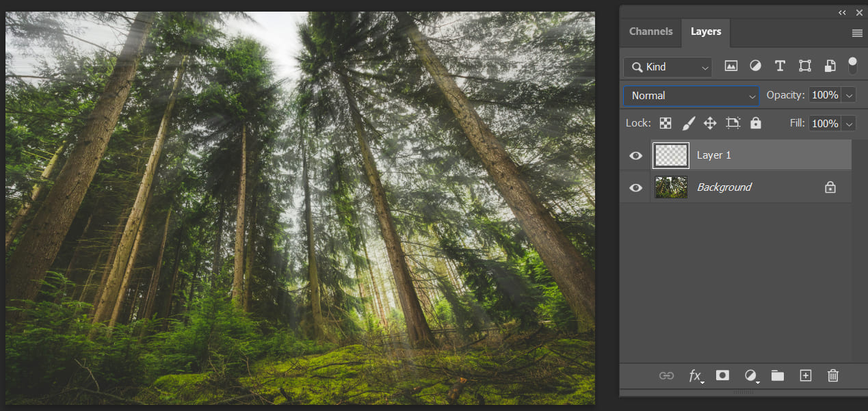The width and height of the screenshot is (868, 411).
Task: Delete the selected layer with trash icon
Action: 832,375
